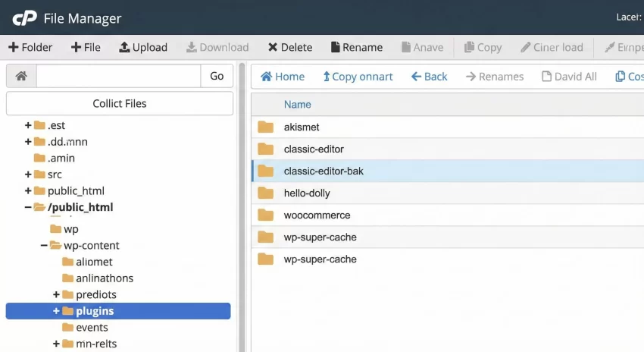Viewport: 644px width, 352px height.
Task: Sort by the Name column header
Action: point(297,105)
